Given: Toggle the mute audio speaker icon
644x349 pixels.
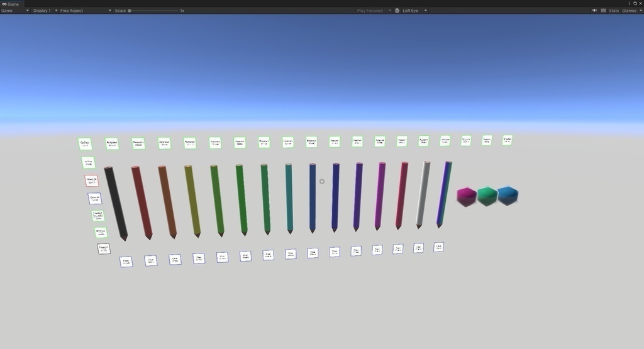Looking at the screenshot, I should pos(594,11).
